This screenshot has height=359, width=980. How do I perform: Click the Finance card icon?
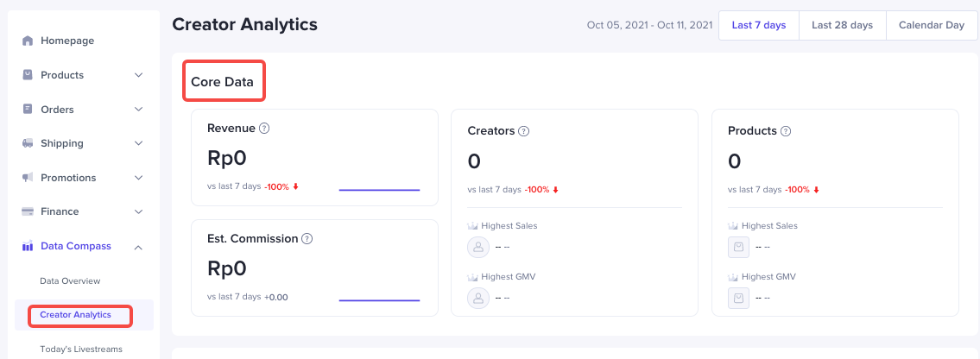(x=28, y=211)
